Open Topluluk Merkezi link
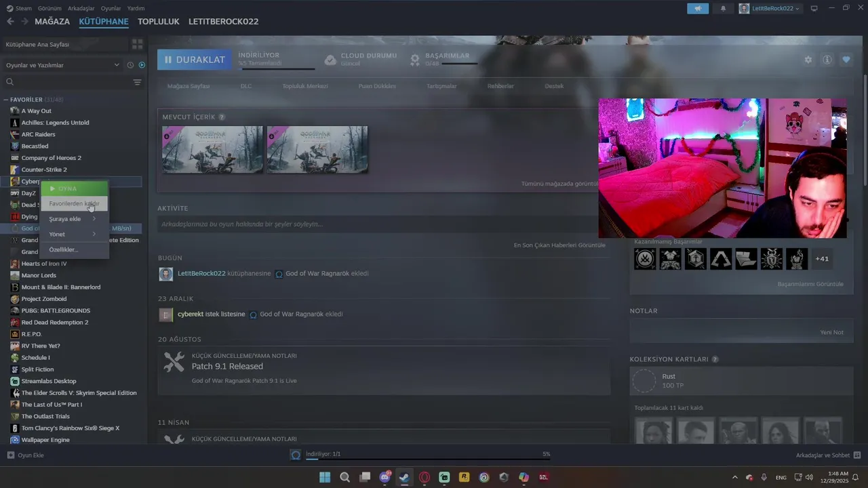This screenshot has height=488, width=868. coord(305,86)
